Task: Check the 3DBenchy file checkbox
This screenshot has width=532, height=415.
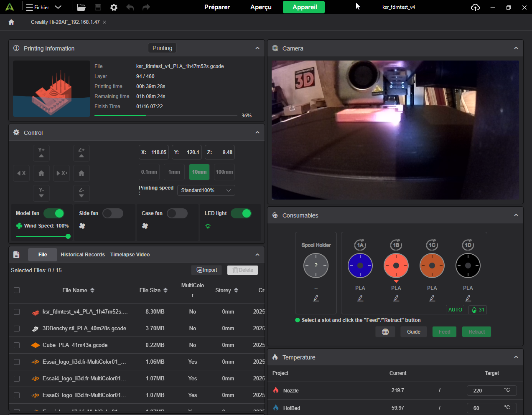Action: pyautogui.click(x=17, y=329)
